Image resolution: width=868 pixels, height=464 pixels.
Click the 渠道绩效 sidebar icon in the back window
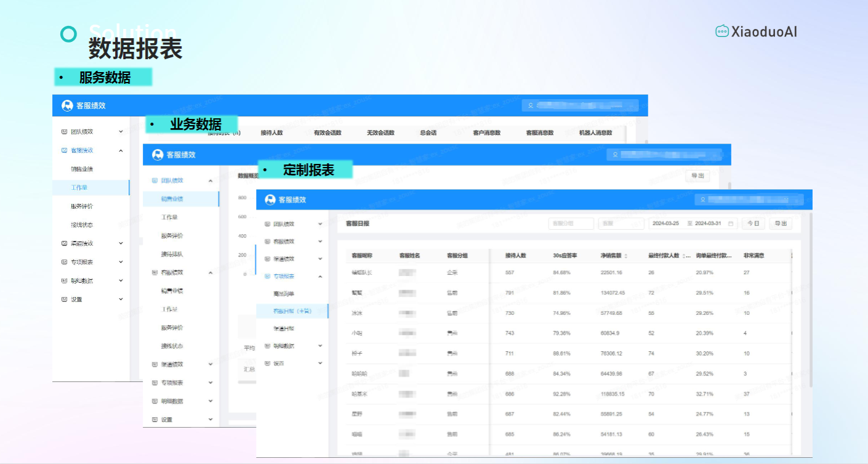click(64, 243)
